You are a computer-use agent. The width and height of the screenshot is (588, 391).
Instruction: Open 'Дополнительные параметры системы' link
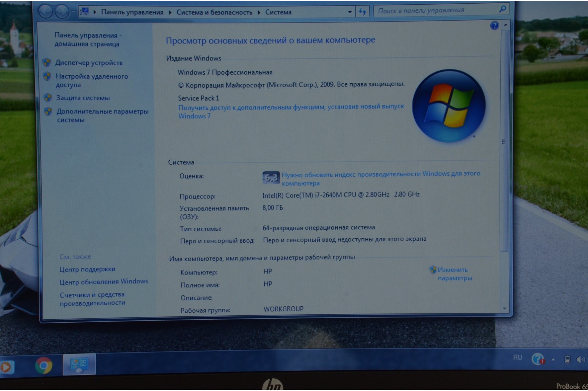102,115
